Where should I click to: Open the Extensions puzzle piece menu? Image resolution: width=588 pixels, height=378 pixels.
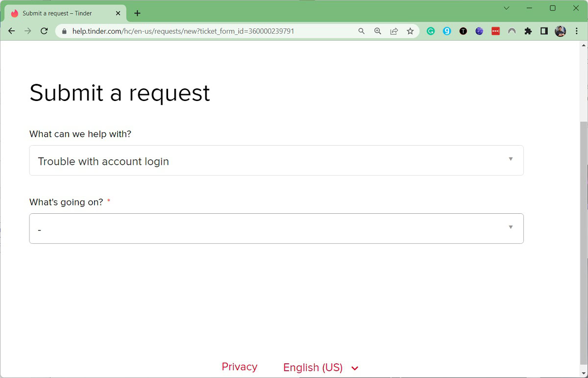click(528, 31)
